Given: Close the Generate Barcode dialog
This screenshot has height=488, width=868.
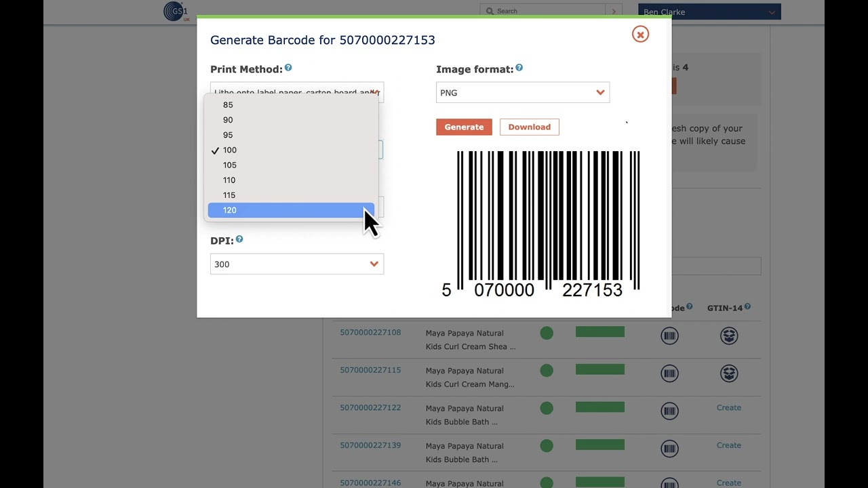Looking at the screenshot, I should tap(640, 35).
